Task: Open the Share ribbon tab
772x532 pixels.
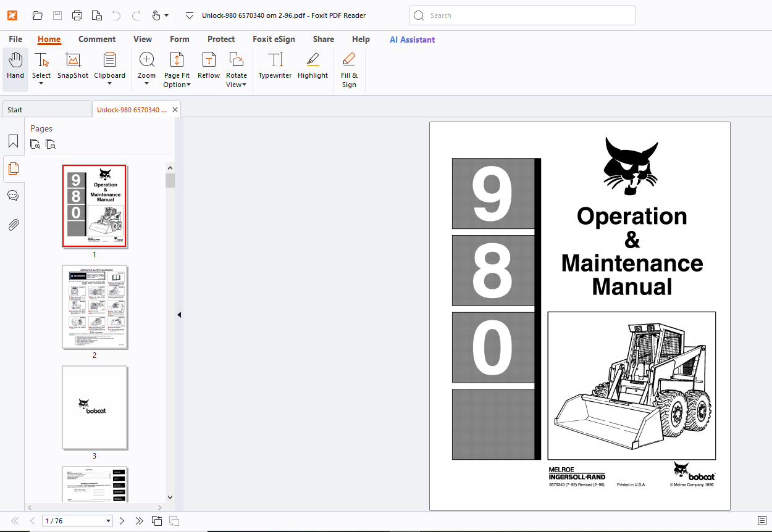Action: pos(324,39)
